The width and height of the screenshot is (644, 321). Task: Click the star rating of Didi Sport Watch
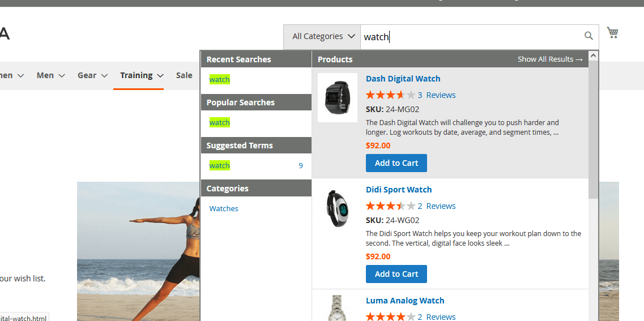tap(390, 206)
